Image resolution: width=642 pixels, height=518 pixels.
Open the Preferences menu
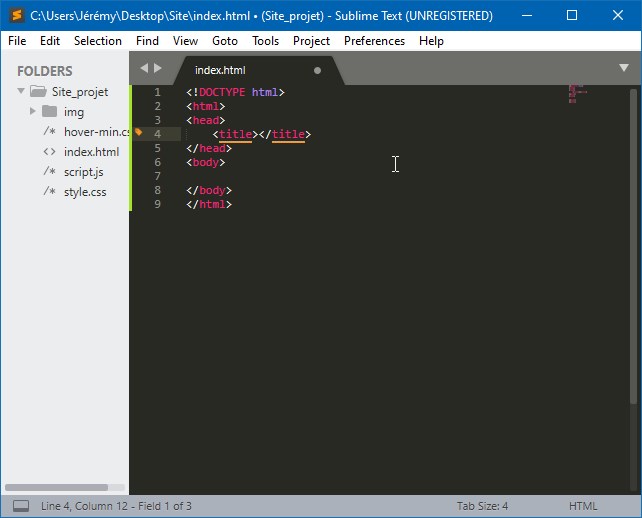coord(374,41)
